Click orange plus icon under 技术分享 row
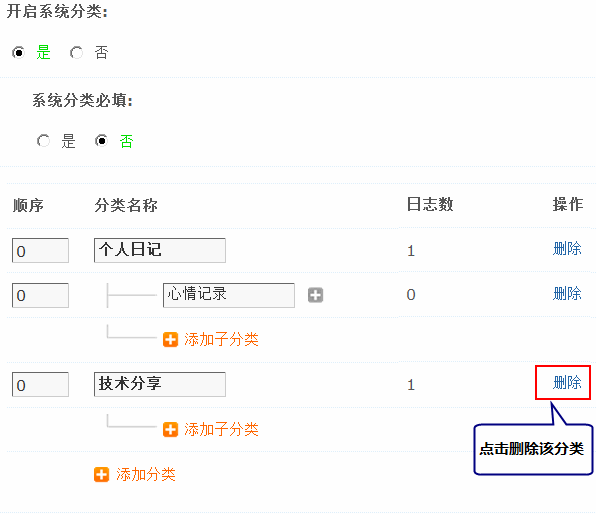Screen dimensions: 596x514 tap(170, 430)
